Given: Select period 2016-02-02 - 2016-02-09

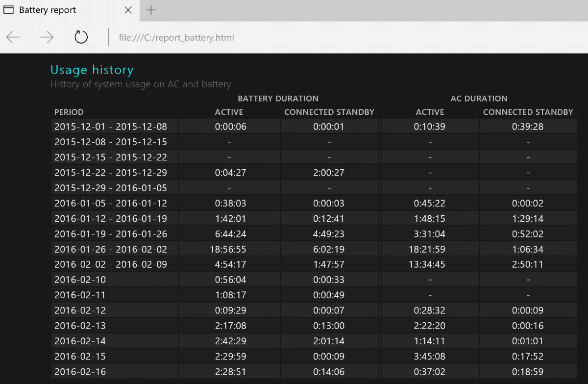Looking at the screenshot, I should point(111,265).
